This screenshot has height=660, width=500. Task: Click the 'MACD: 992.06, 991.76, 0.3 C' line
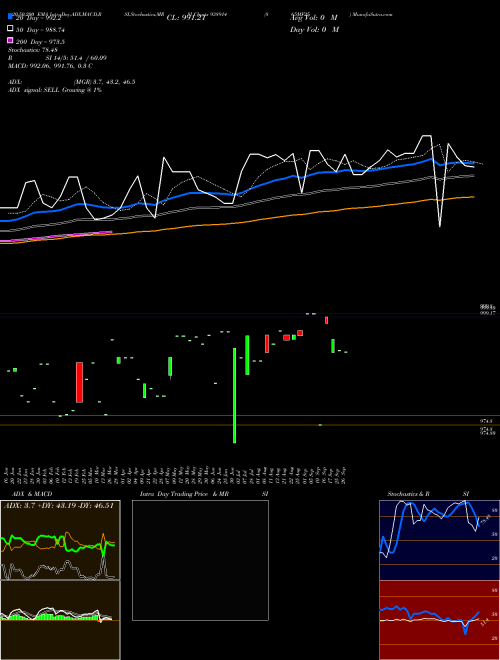[x=51, y=66]
